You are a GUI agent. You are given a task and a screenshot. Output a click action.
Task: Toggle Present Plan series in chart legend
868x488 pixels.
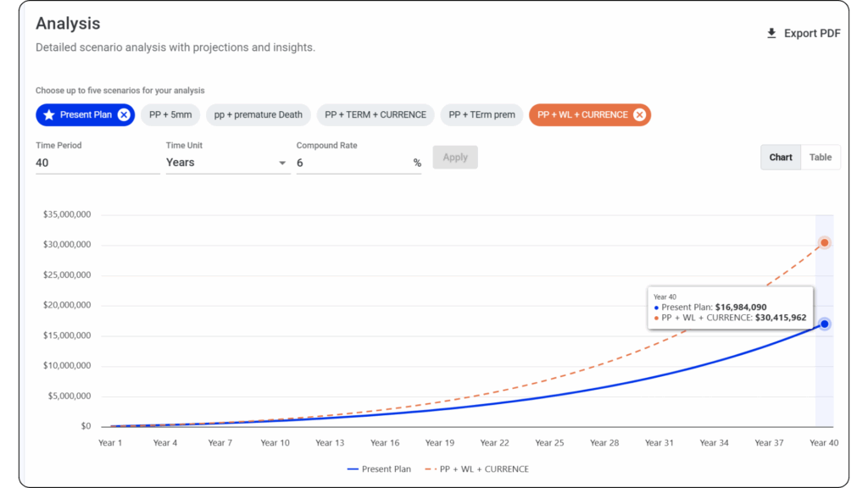(379, 469)
